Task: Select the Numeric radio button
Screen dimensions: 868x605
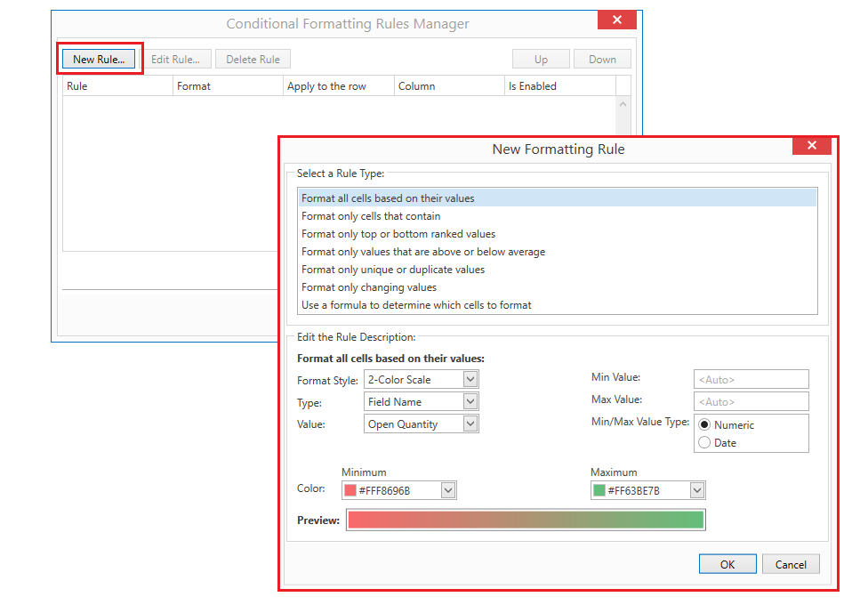Action: point(704,425)
